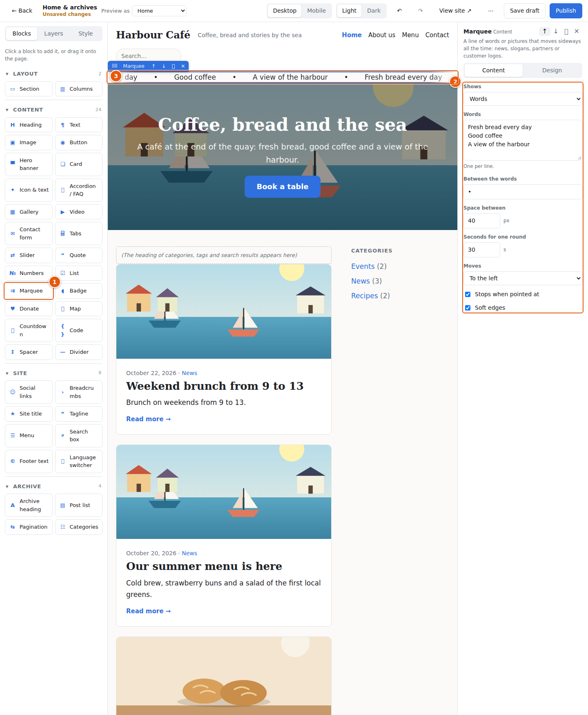Move block up from blue Marquee toolbar
This screenshot has width=588, height=715.
154,66
